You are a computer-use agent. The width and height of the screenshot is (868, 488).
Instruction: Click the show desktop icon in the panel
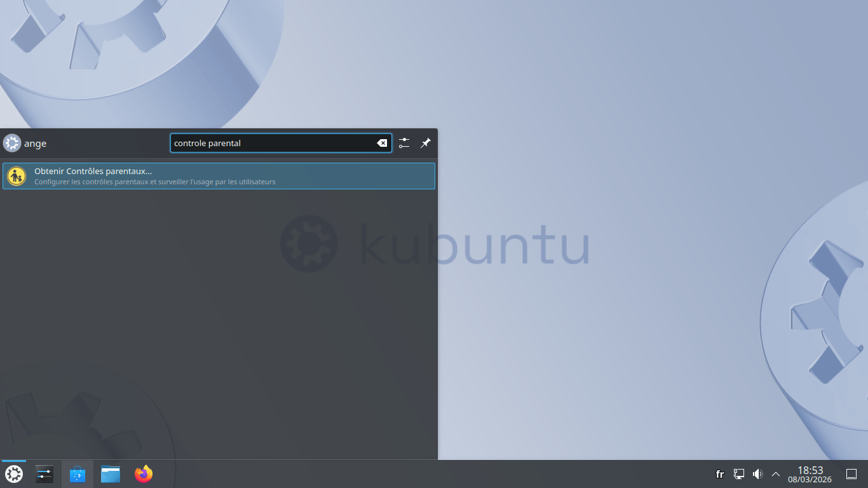851,474
